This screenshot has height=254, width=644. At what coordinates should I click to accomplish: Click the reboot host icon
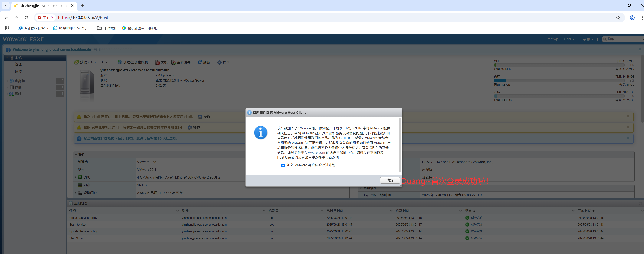click(173, 62)
